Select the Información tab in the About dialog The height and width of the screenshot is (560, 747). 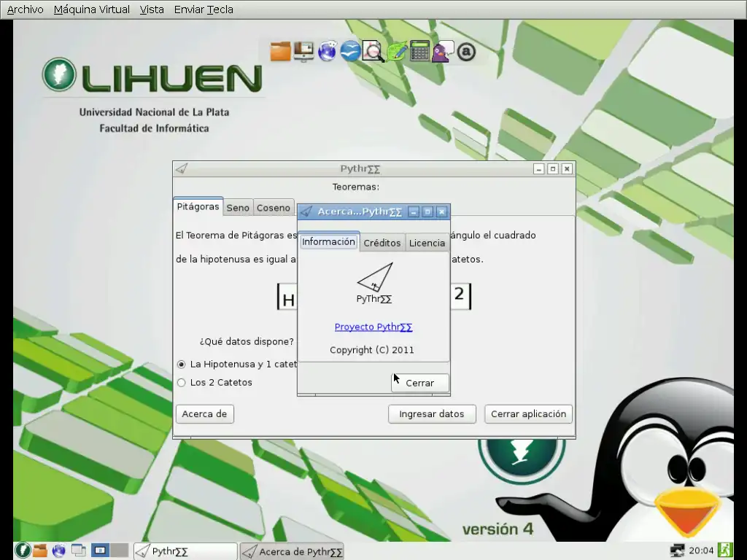pos(328,242)
